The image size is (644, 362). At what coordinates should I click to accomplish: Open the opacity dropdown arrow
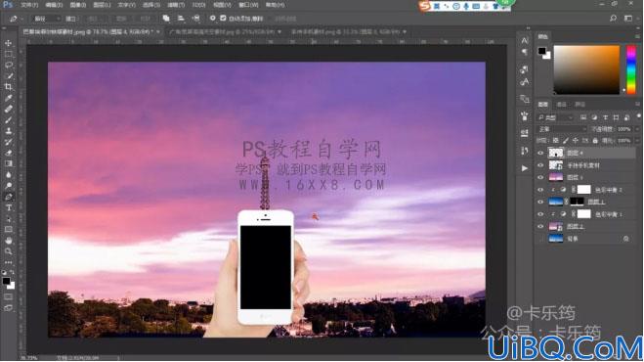point(637,129)
